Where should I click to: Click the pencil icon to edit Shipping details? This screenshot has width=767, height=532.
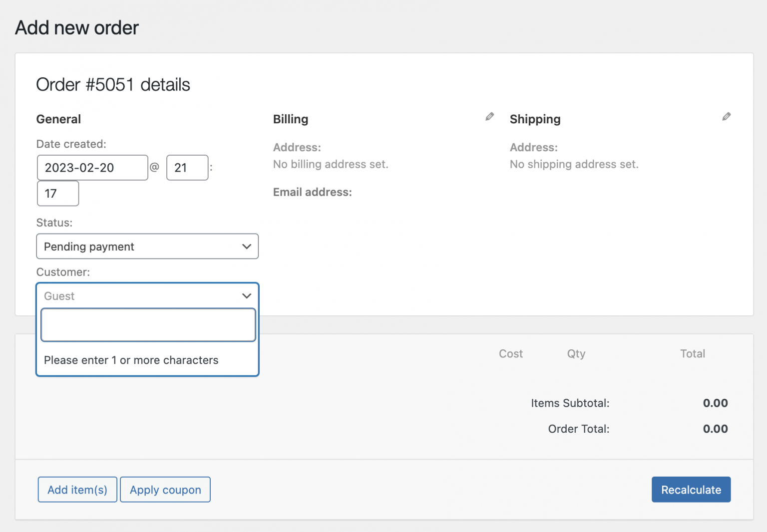tap(727, 116)
